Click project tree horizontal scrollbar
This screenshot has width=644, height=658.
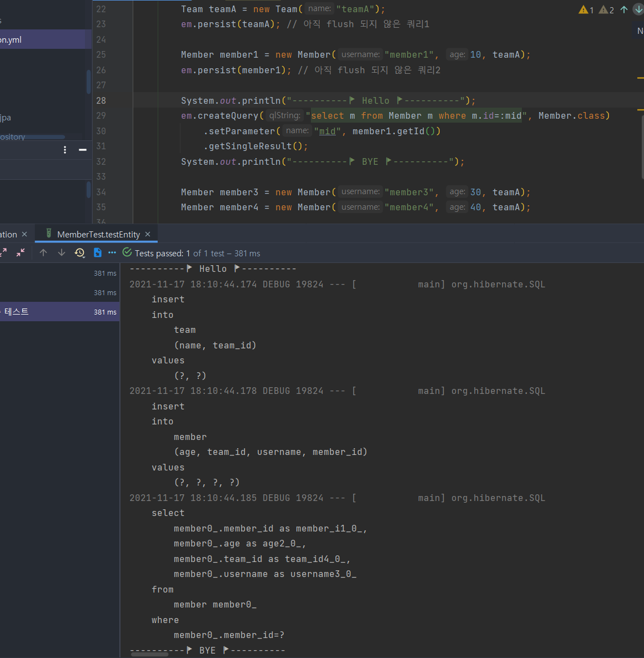pyautogui.click(x=32, y=137)
